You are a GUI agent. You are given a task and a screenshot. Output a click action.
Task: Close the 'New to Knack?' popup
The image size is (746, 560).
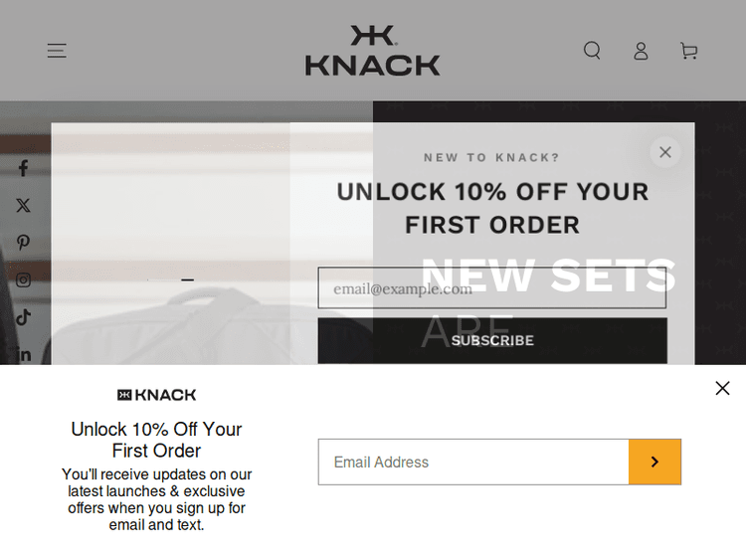[665, 152]
